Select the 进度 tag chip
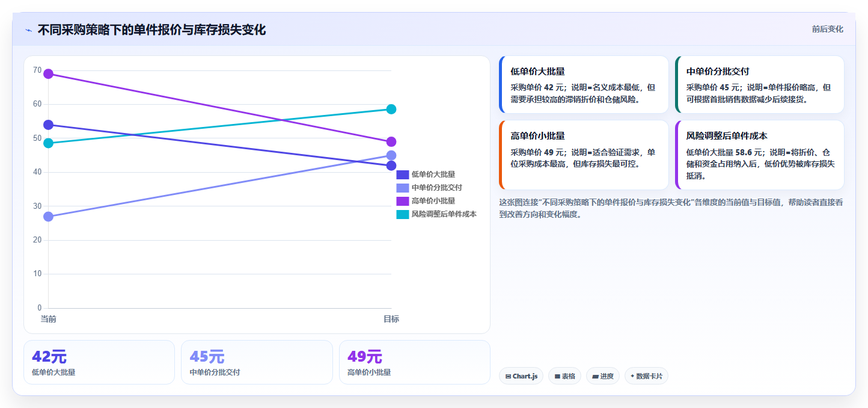The image size is (868, 408). tap(603, 376)
